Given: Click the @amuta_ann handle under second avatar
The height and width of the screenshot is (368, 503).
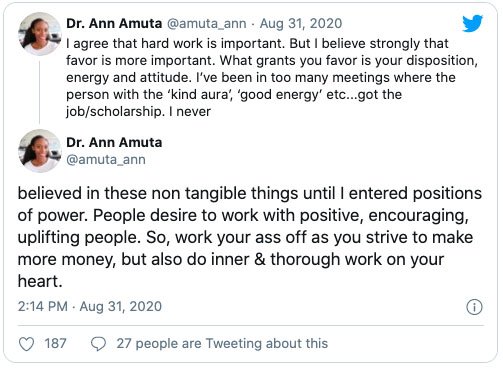Looking at the screenshot, I should point(106,160).
